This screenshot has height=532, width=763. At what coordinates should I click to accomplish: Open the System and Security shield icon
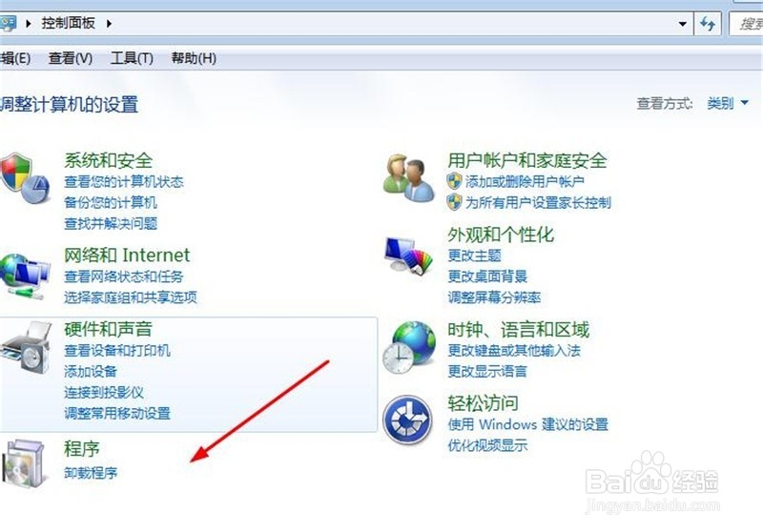coord(25,178)
